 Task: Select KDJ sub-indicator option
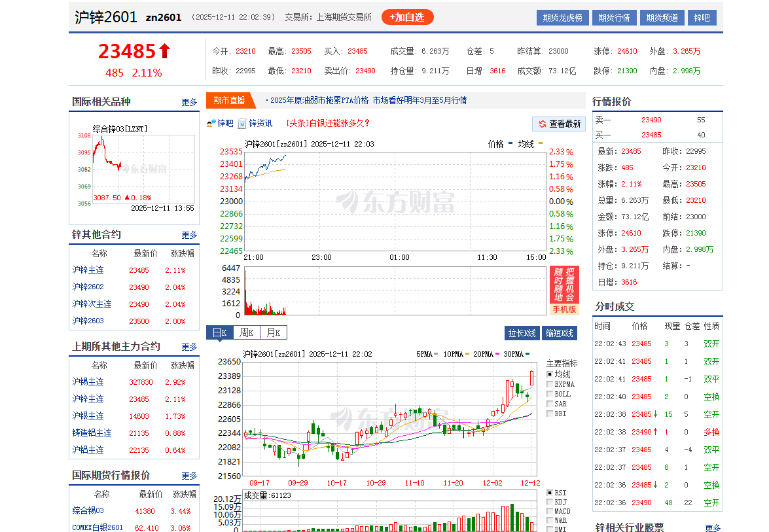[x=550, y=502]
